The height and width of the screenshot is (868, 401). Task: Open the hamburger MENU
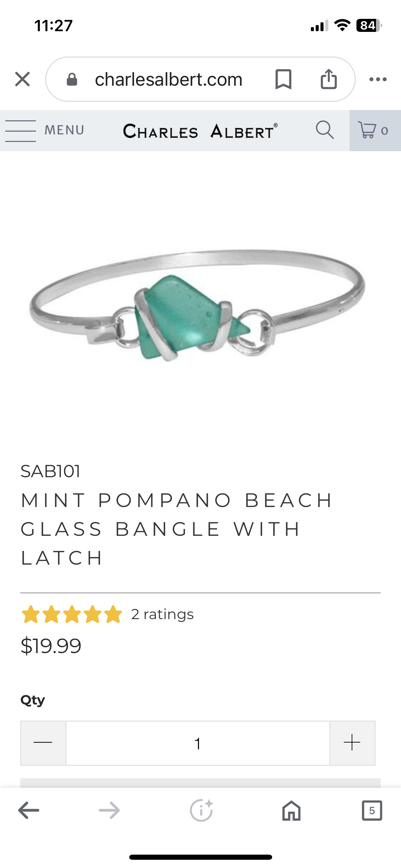[45, 131]
